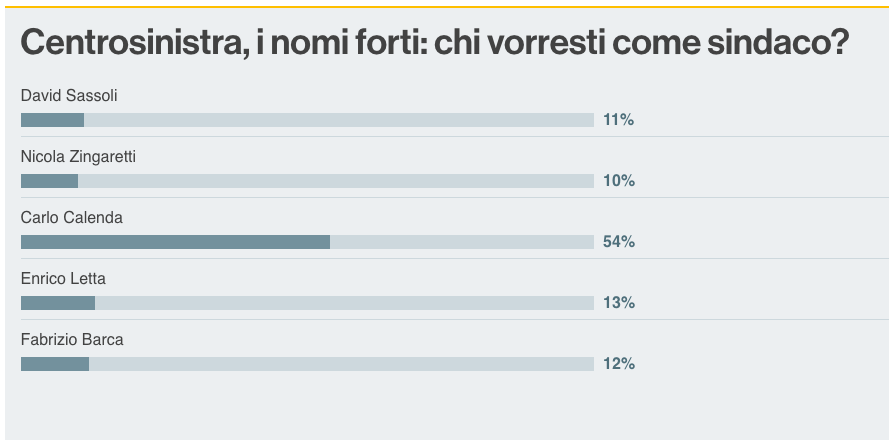This screenshot has width=889, height=446.
Task: Click the 54% value for Calenda
Action: pos(619,242)
